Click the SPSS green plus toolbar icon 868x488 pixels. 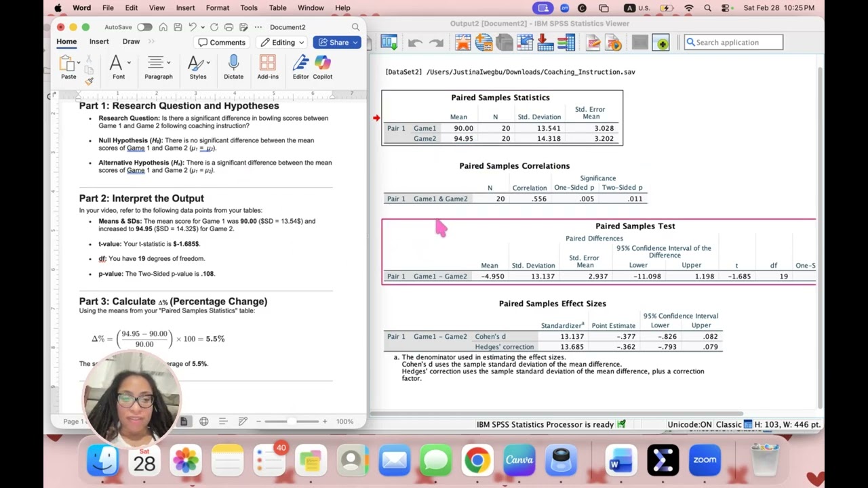pos(662,43)
